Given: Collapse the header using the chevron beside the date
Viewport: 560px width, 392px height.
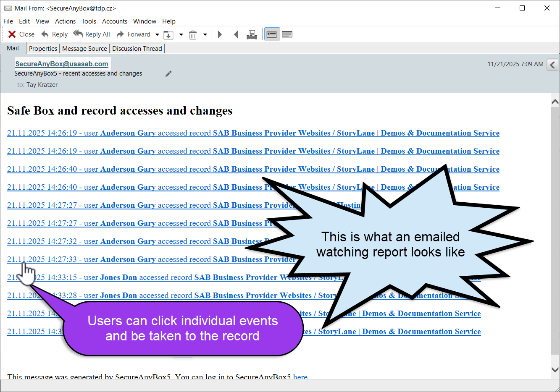Looking at the screenshot, I should [553, 65].
